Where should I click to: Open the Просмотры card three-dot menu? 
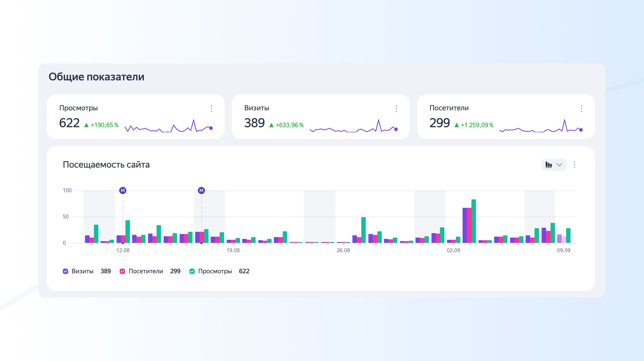point(211,109)
